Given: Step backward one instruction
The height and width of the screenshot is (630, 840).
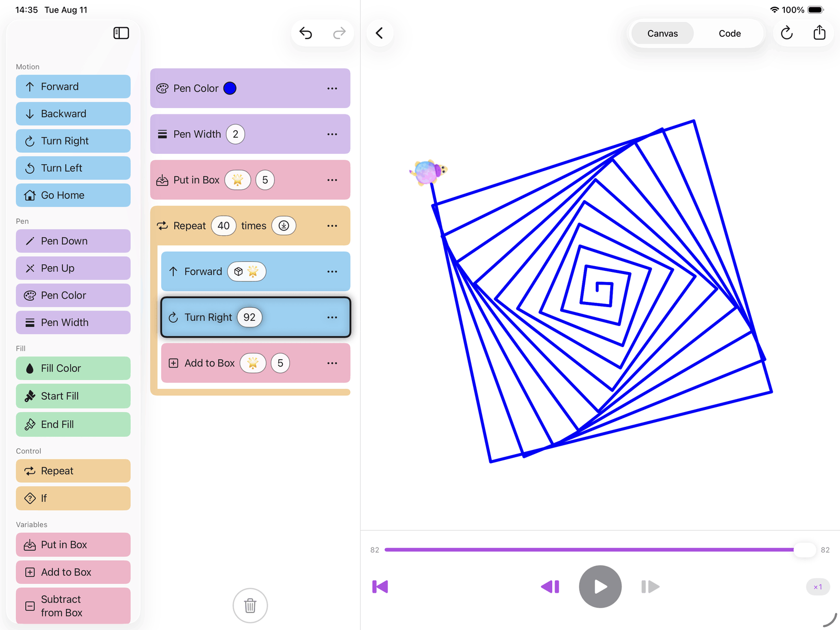Looking at the screenshot, I should (550, 587).
